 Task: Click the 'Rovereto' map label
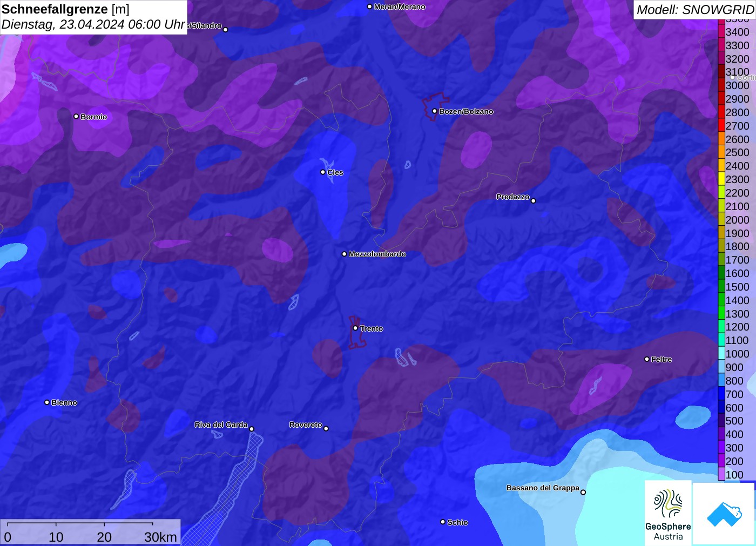pos(306,424)
